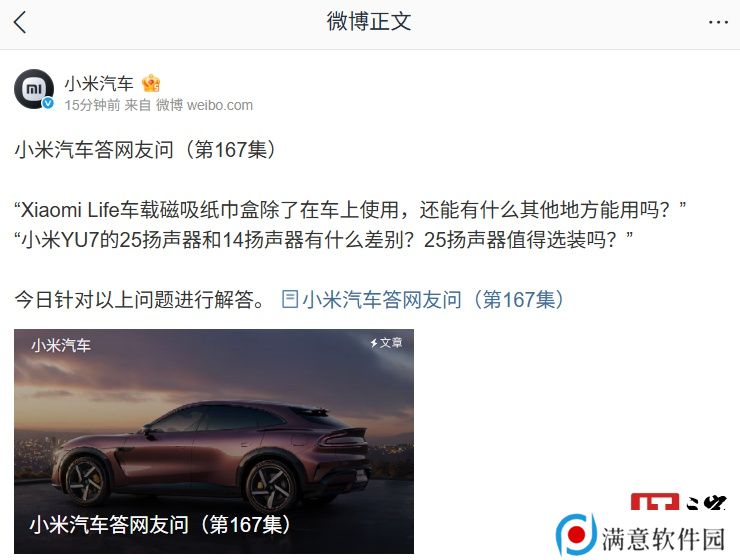Click the 微博正文 page title
This screenshot has width=740, height=560.
coord(369,22)
